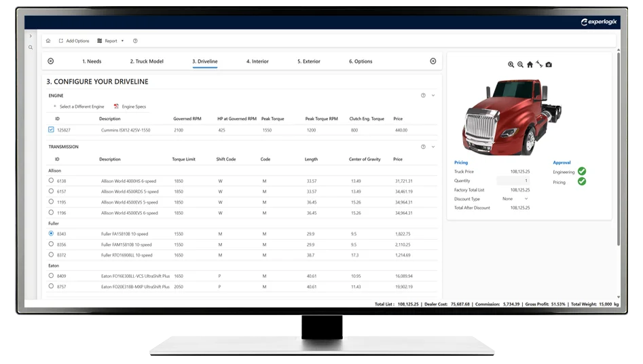
Task: Collapse the Engine section chevron
Action: (433, 95)
